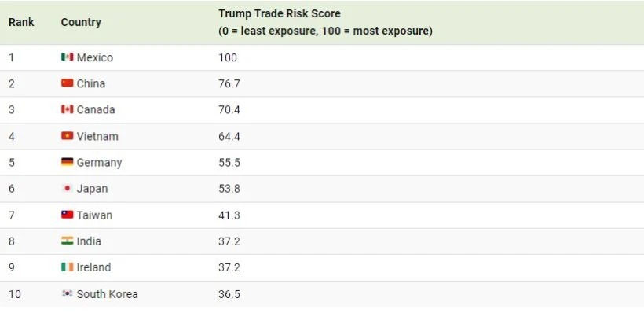Click the Ireland flag icon
The height and width of the screenshot is (313, 644).
[68, 267]
